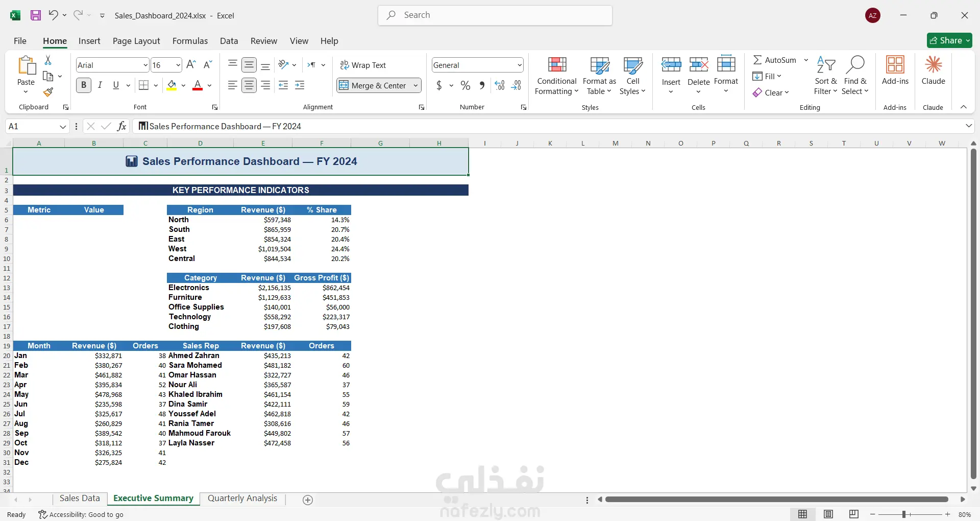The height and width of the screenshot is (521, 980).
Task: Open the Font Color dropdown arrow
Action: click(x=210, y=85)
